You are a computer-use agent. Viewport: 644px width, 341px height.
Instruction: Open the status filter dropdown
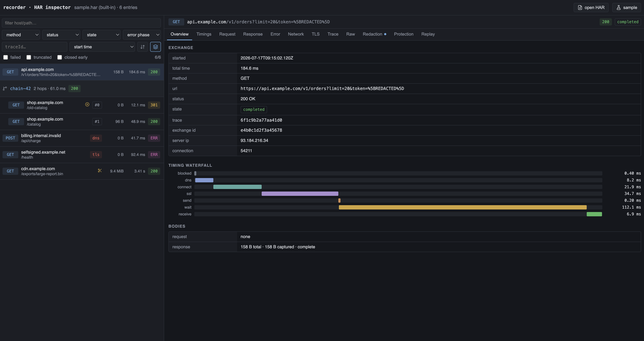61,35
